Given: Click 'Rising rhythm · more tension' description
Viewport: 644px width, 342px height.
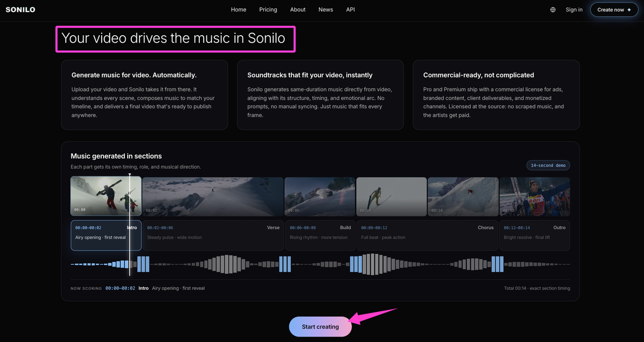Looking at the screenshot, I should point(318,237).
